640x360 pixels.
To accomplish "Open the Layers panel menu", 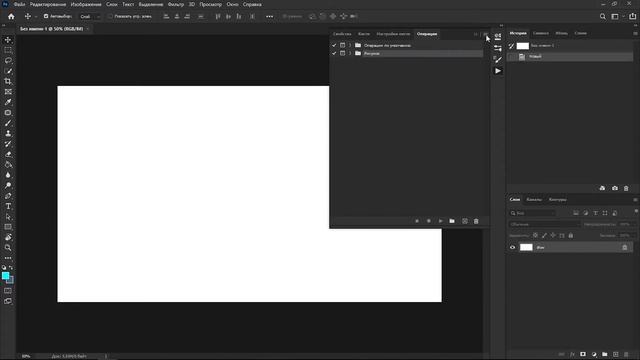I will [x=635, y=200].
